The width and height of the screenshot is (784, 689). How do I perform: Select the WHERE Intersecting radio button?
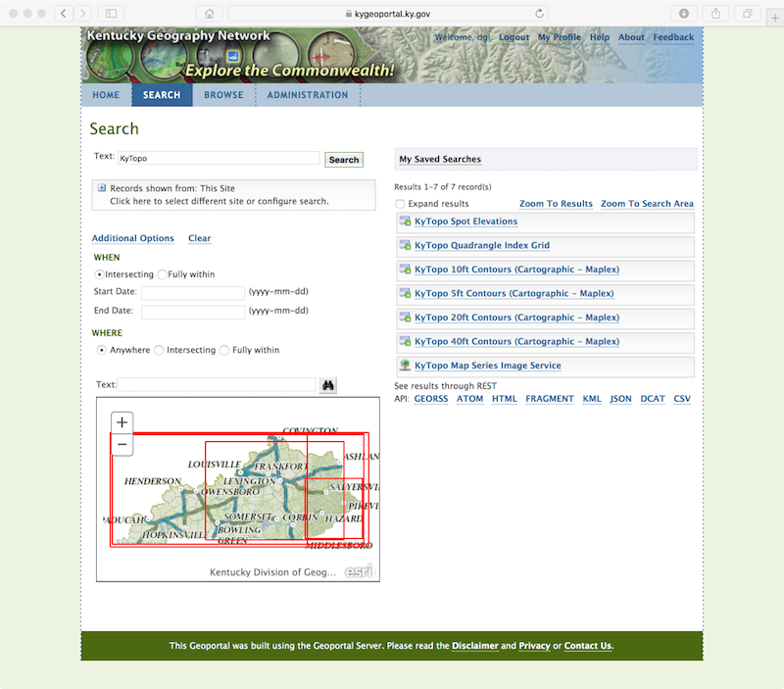(159, 350)
